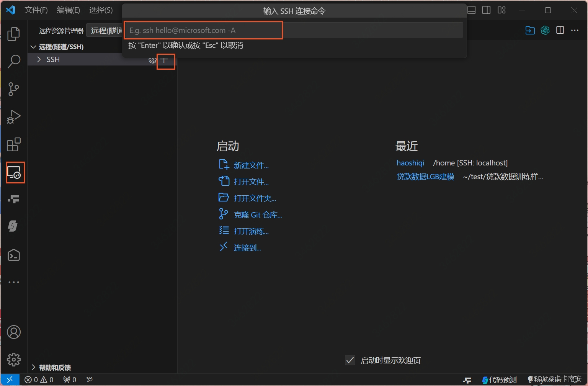The width and height of the screenshot is (588, 386).
Task: Click the icon right of ports indicator
Action: [x=90, y=380]
